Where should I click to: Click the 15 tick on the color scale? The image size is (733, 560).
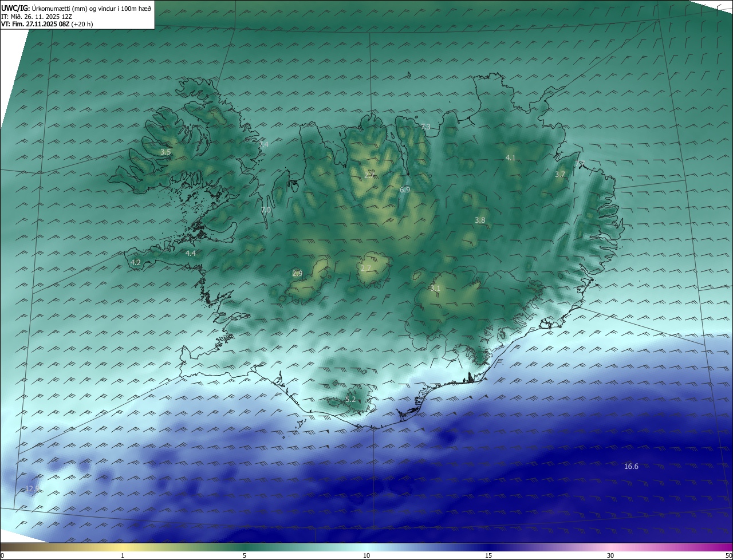point(488,555)
